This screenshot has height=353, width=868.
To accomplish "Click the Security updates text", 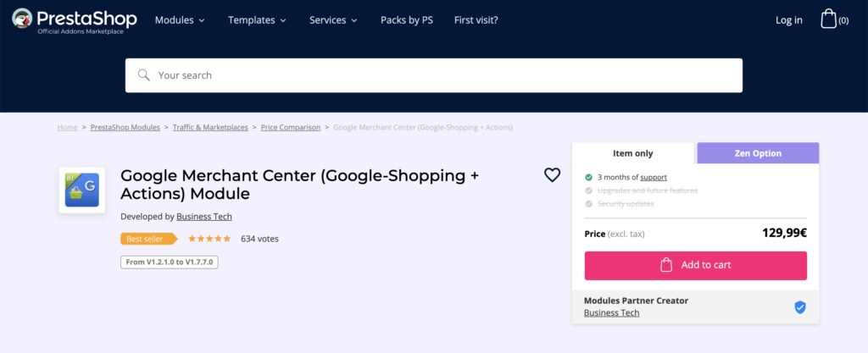I will pyautogui.click(x=626, y=204).
